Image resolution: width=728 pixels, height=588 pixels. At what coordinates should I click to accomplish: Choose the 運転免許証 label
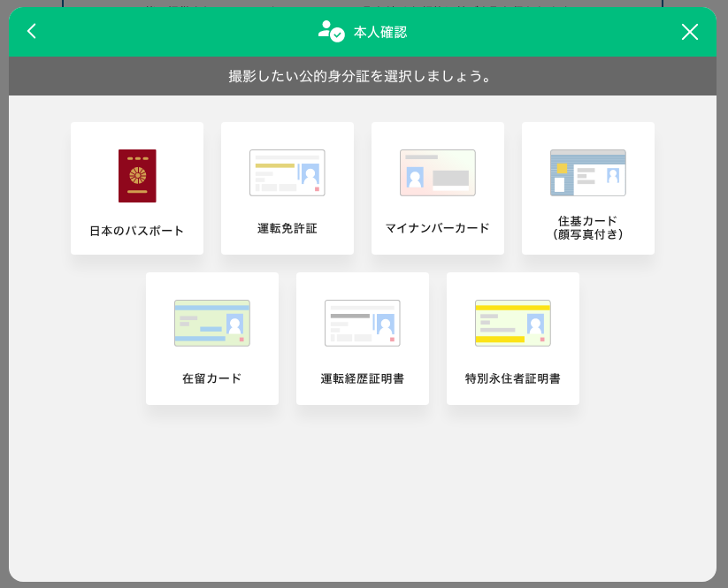click(x=287, y=228)
